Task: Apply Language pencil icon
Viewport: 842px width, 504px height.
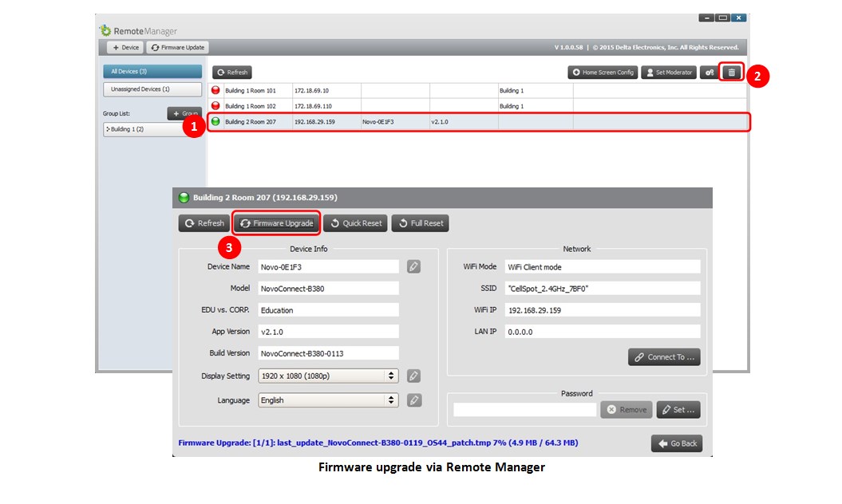Action: pyautogui.click(x=413, y=400)
